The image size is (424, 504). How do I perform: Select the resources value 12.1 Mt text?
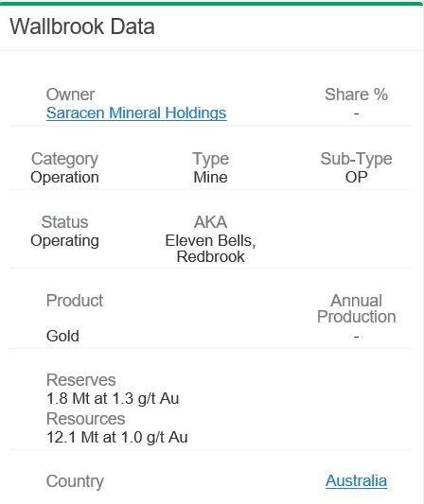point(117,438)
